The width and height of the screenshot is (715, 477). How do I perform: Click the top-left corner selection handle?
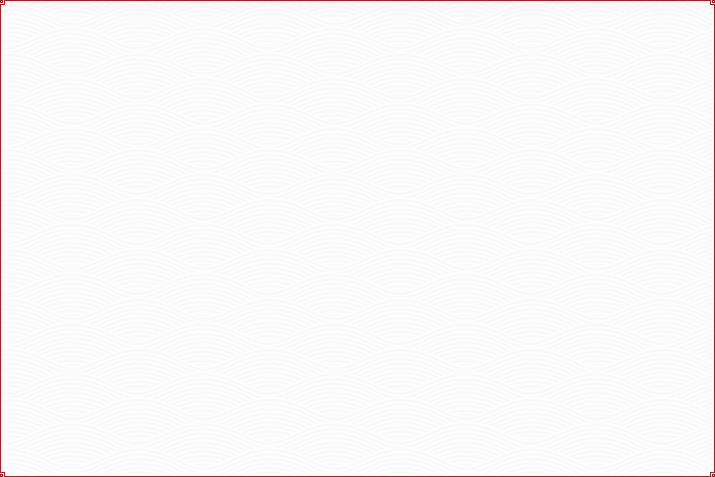click(x=2, y=2)
